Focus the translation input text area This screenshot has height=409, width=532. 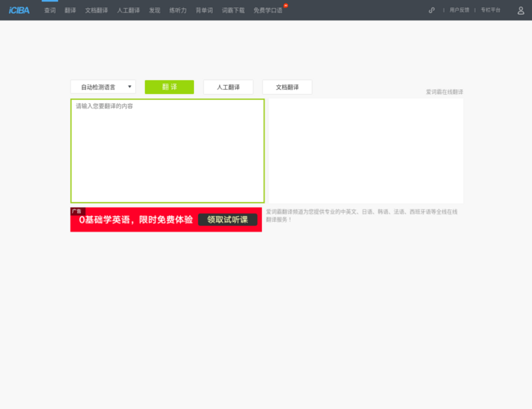pyautogui.click(x=167, y=151)
